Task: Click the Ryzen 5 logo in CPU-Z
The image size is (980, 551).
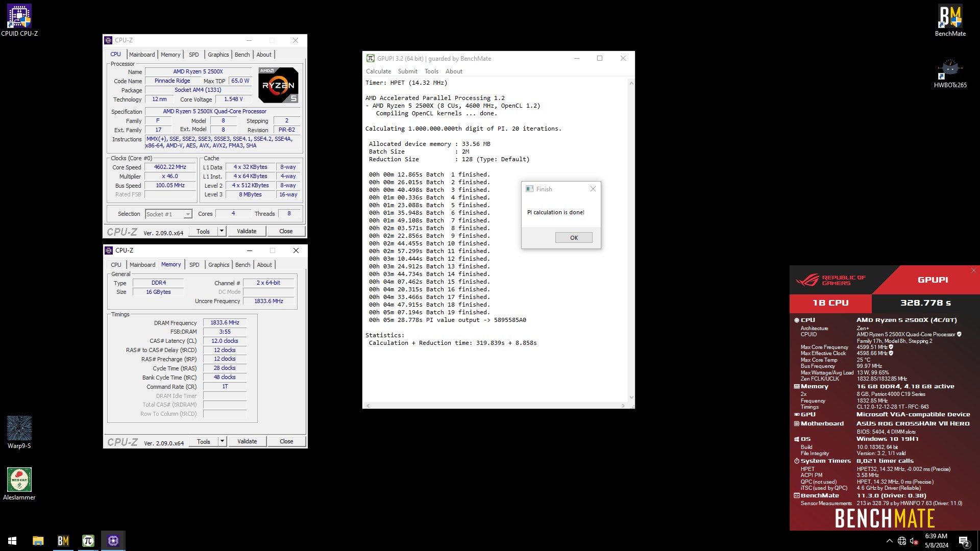Action: [x=278, y=85]
